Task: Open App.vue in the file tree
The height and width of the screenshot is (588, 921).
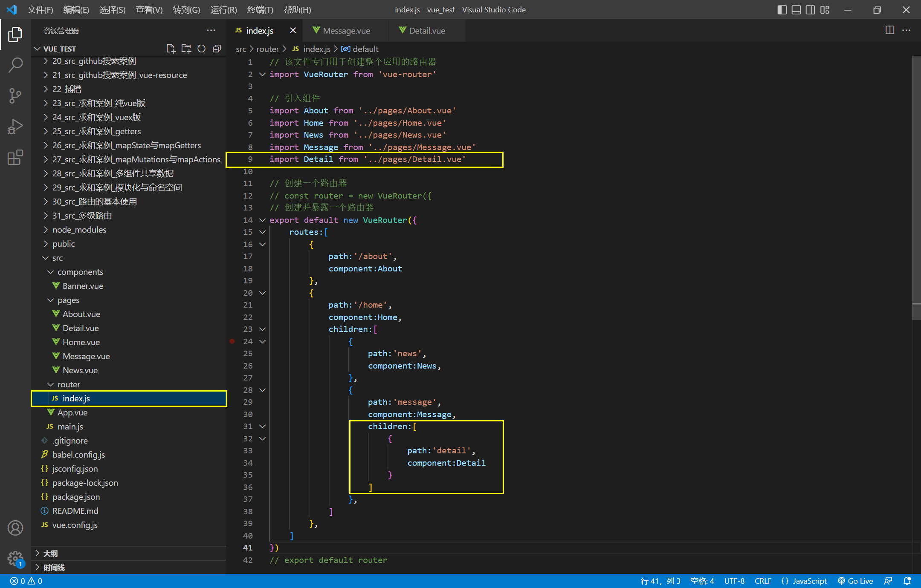Action: 72,412
